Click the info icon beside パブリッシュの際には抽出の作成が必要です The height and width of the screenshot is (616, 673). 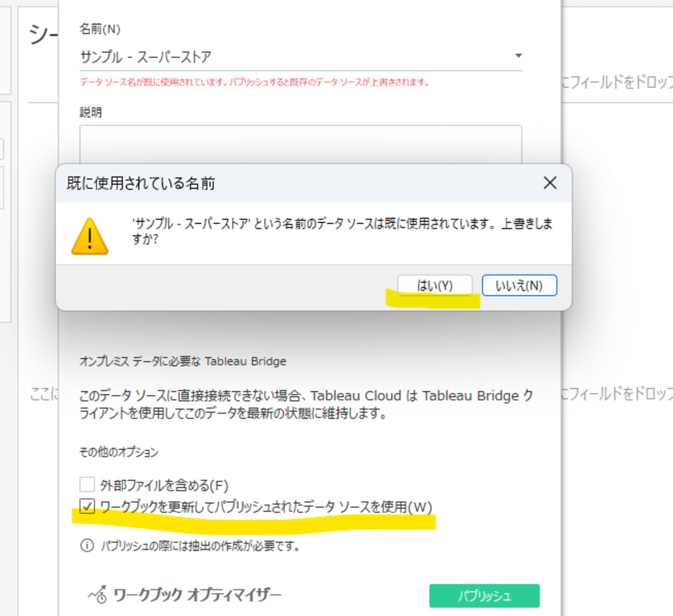point(87,545)
